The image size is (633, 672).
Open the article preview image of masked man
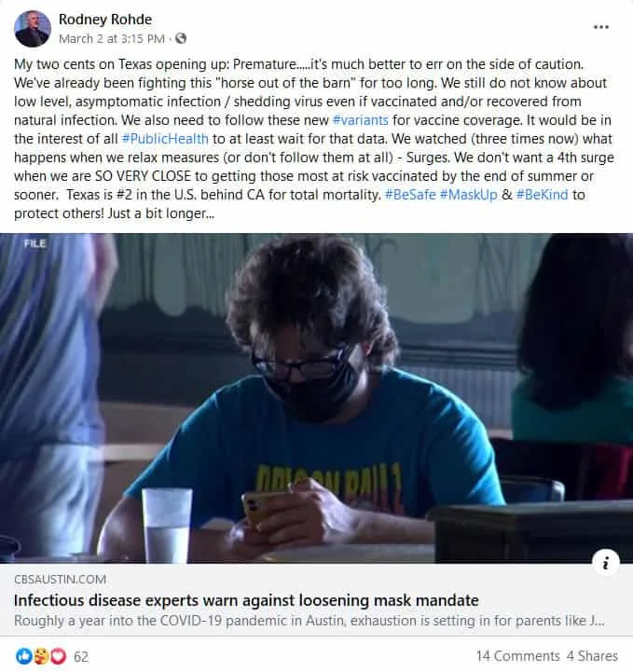point(316,398)
